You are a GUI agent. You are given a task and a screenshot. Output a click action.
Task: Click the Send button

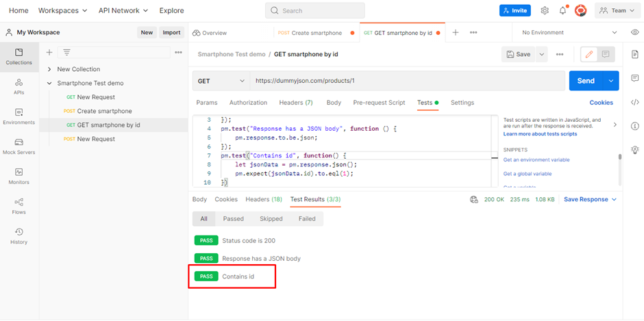586,81
